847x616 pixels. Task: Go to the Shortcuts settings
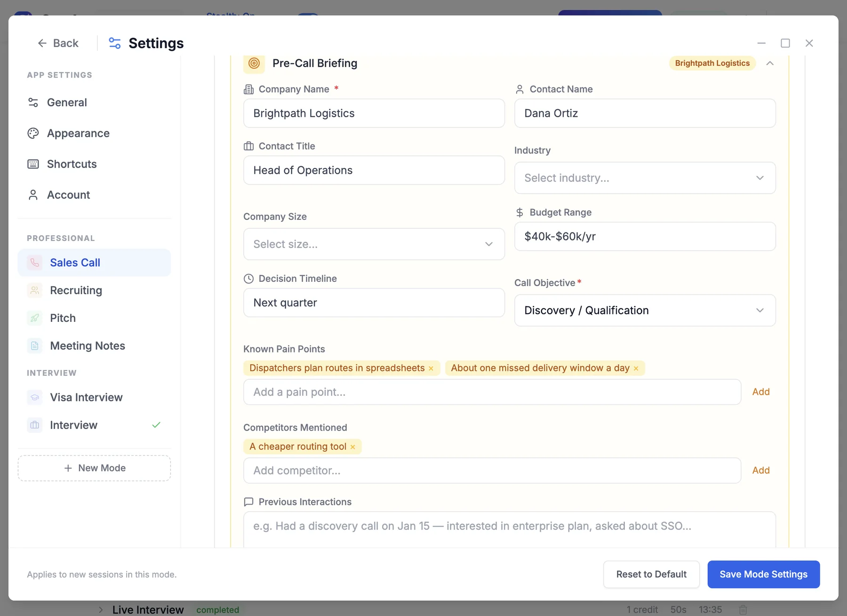click(95, 164)
